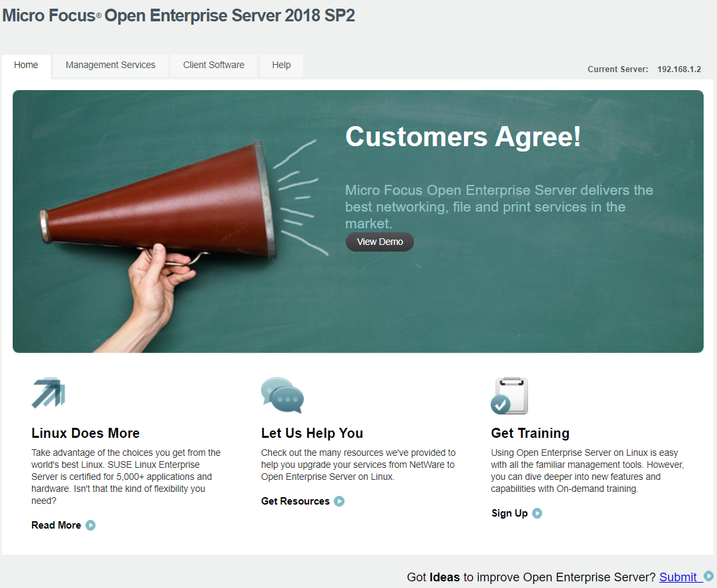Open the Sign Up link
This screenshot has height=588, width=717.
coord(509,513)
